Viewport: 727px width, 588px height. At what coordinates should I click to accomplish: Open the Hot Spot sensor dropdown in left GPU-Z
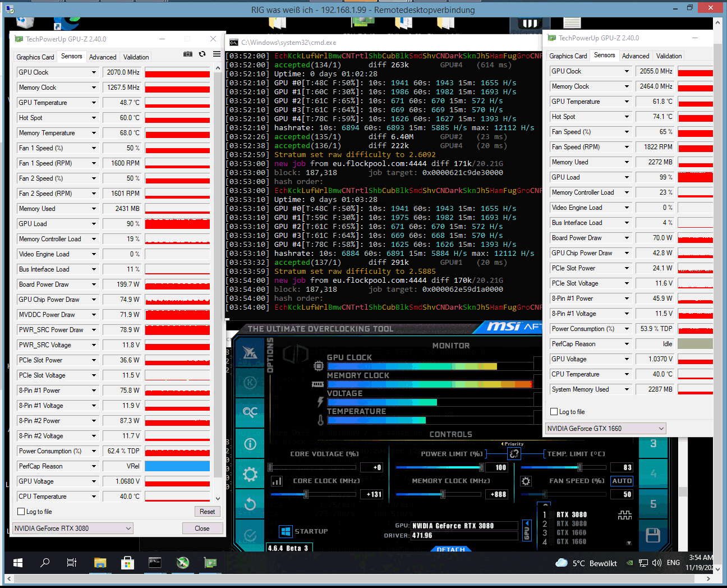94,118
